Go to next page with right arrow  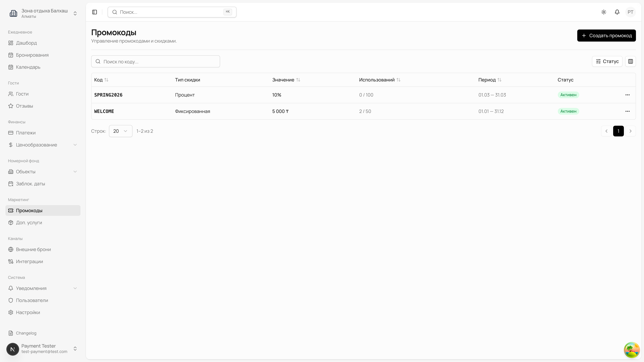click(x=630, y=131)
